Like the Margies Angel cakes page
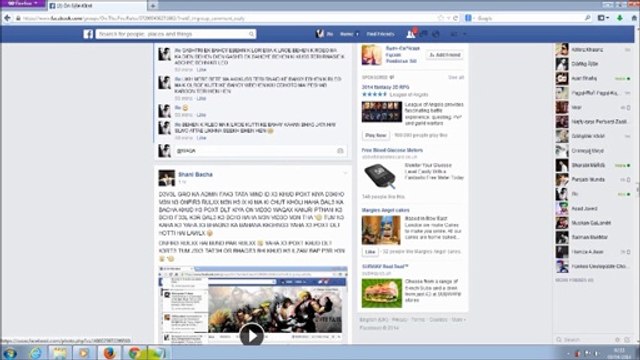The width and height of the screenshot is (640, 360). click(x=370, y=252)
